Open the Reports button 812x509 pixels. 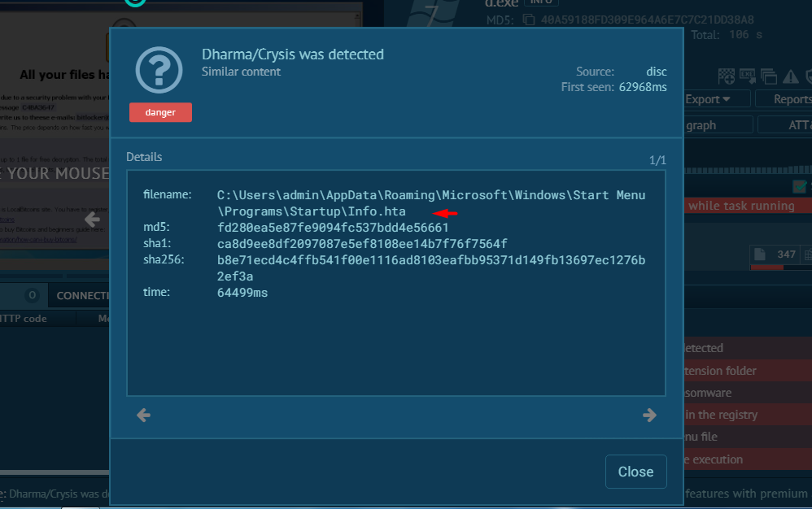click(x=785, y=99)
